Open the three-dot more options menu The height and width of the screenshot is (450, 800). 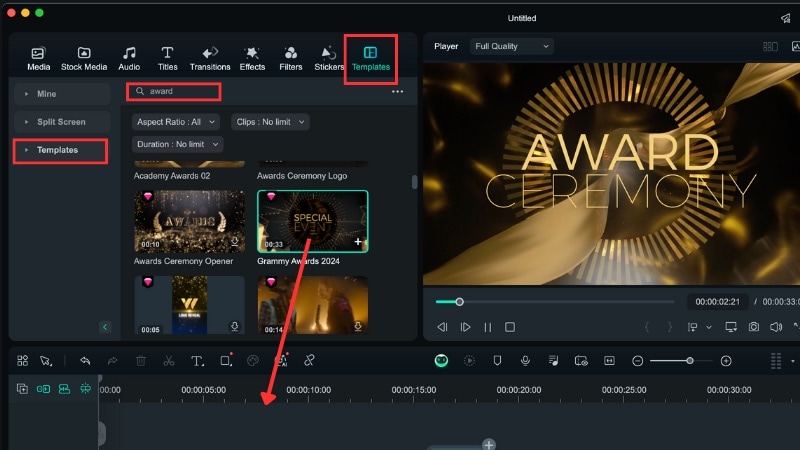click(x=397, y=92)
